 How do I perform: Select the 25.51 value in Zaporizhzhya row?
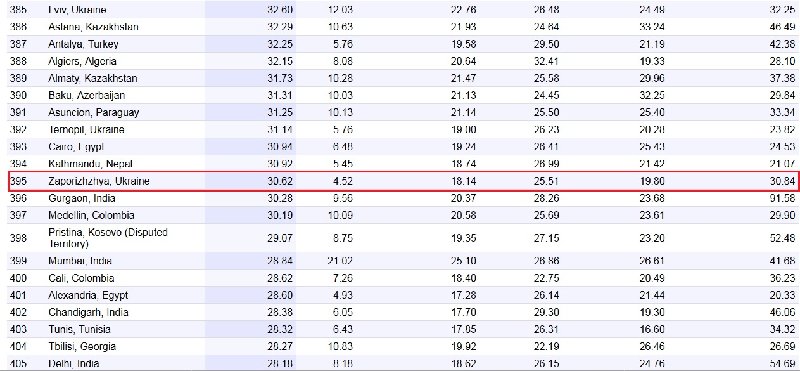(546, 181)
